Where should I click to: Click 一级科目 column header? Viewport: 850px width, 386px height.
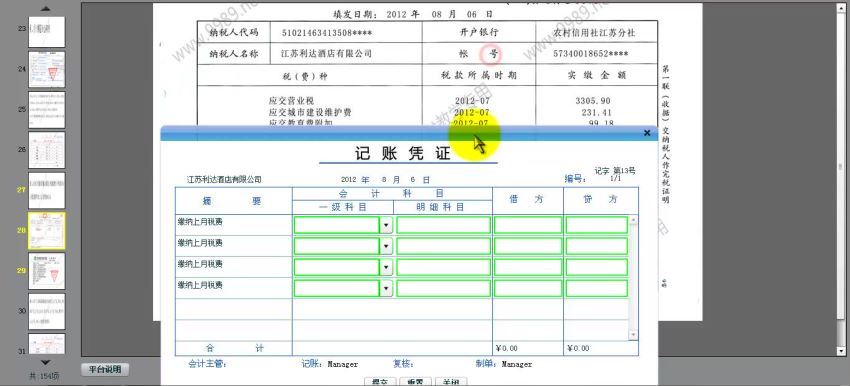(x=343, y=207)
